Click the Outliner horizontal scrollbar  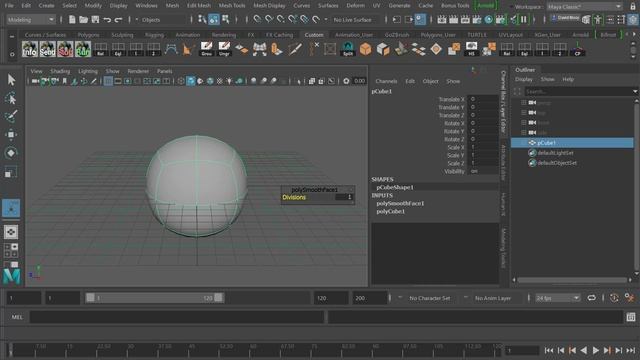pos(572,280)
